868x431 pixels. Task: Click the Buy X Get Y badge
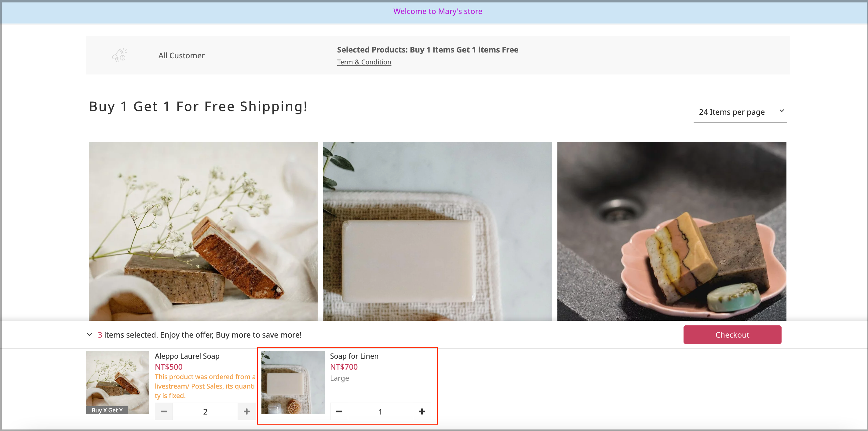tap(107, 410)
